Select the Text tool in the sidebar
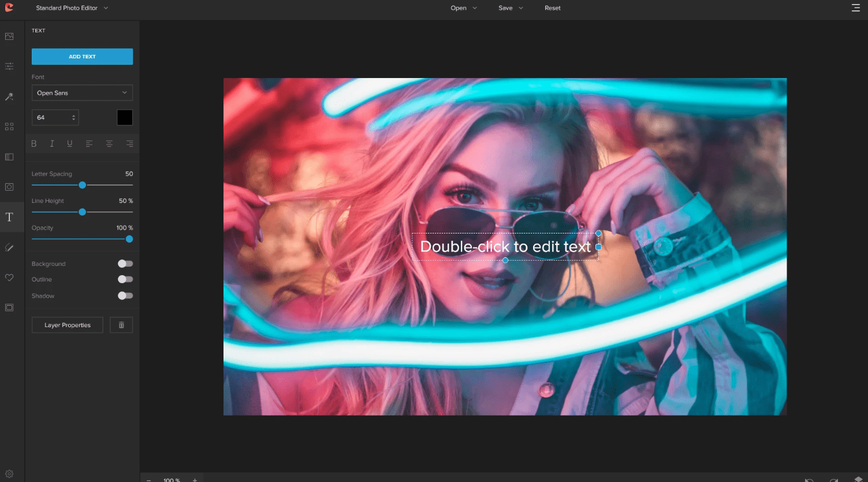The width and height of the screenshot is (868, 482). tap(9, 217)
